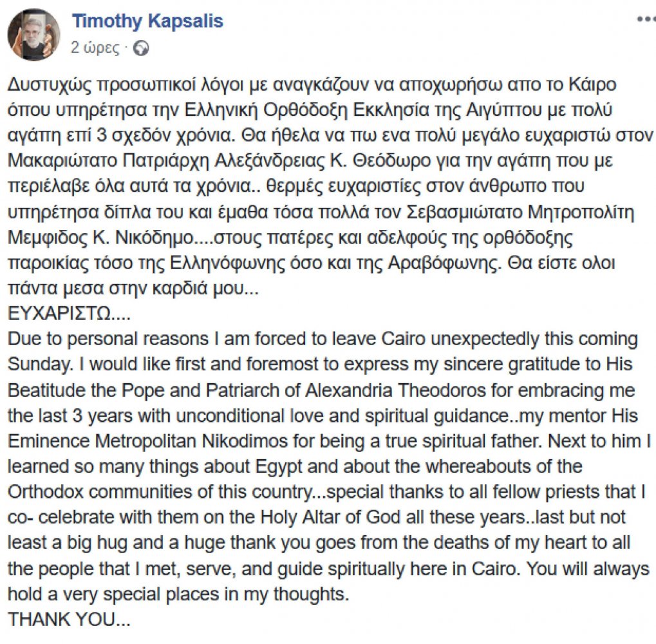Open the three-dot post options menu
Viewport: 656px width, 644px height.
point(646,20)
